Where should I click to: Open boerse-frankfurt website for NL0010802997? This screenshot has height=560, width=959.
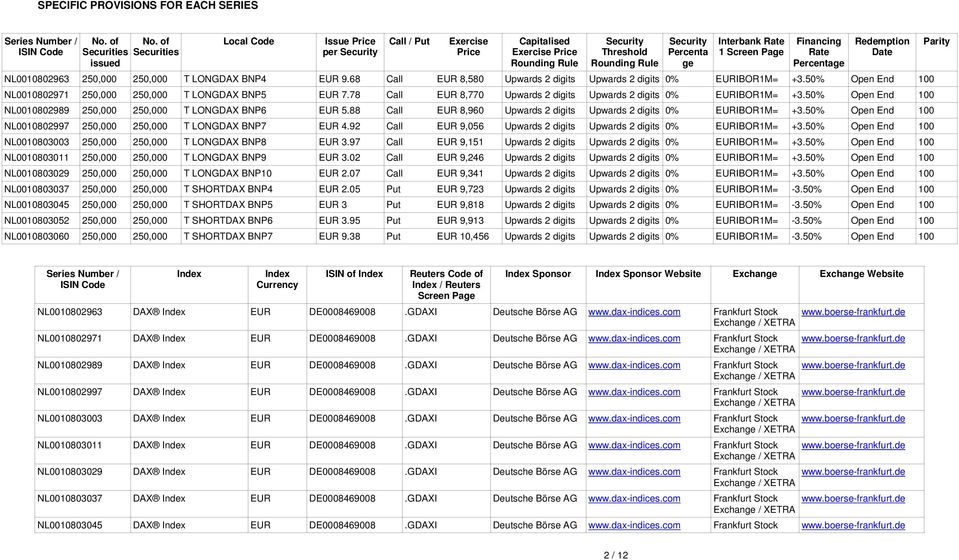pyautogui.click(x=853, y=392)
